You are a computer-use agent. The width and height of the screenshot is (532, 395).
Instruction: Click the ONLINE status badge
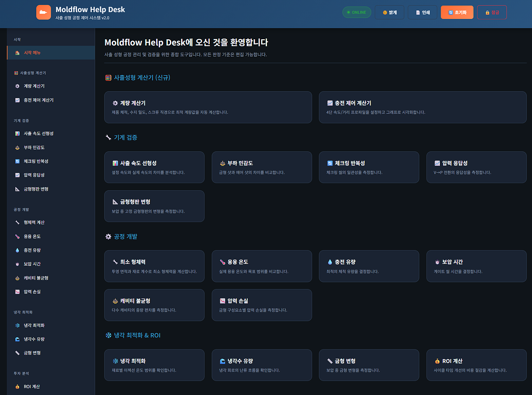(357, 12)
